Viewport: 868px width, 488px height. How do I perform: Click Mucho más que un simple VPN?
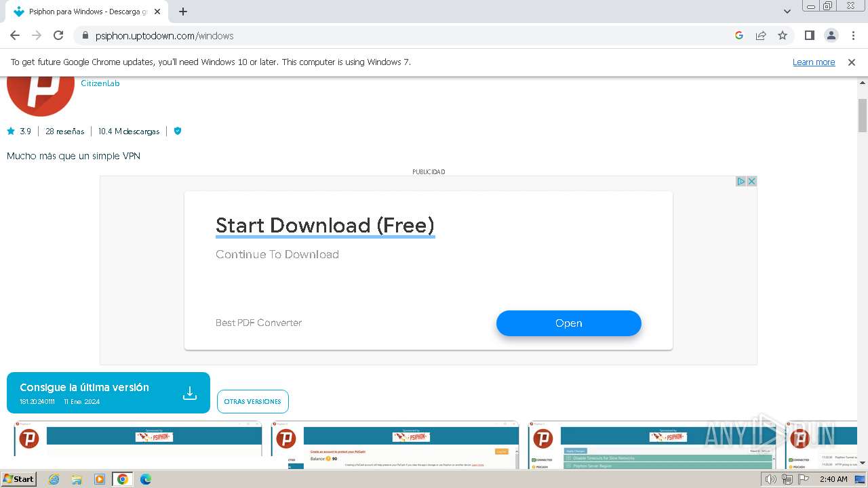(x=73, y=156)
